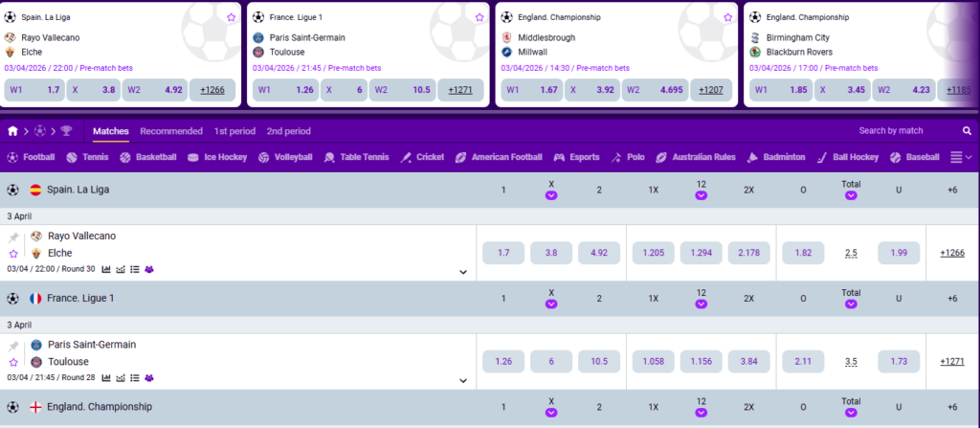Click the trophy icon in the breadcrumb
Viewport: 980px width, 428px height.
[x=66, y=131]
